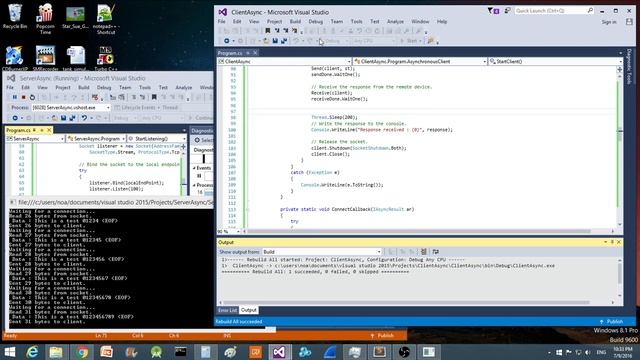Click navigate backward icon in ClientAsync toolbar
This screenshot has height=360, width=640.
click(227, 41)
